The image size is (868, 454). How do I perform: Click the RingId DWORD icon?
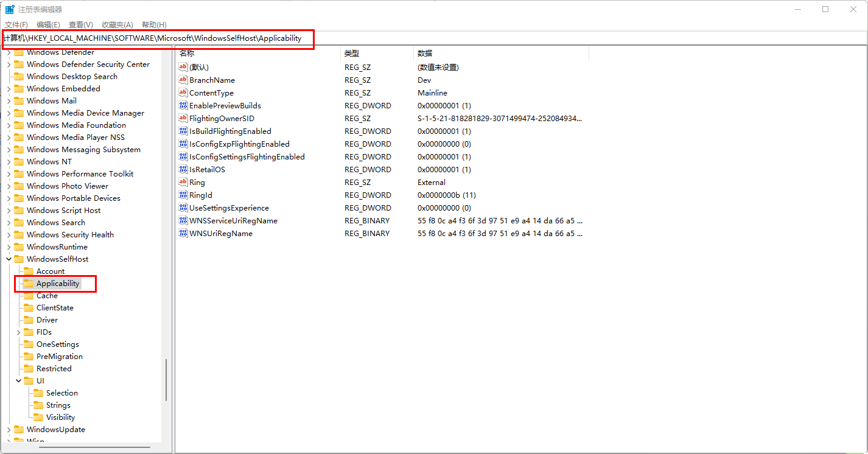pos(183,195)
